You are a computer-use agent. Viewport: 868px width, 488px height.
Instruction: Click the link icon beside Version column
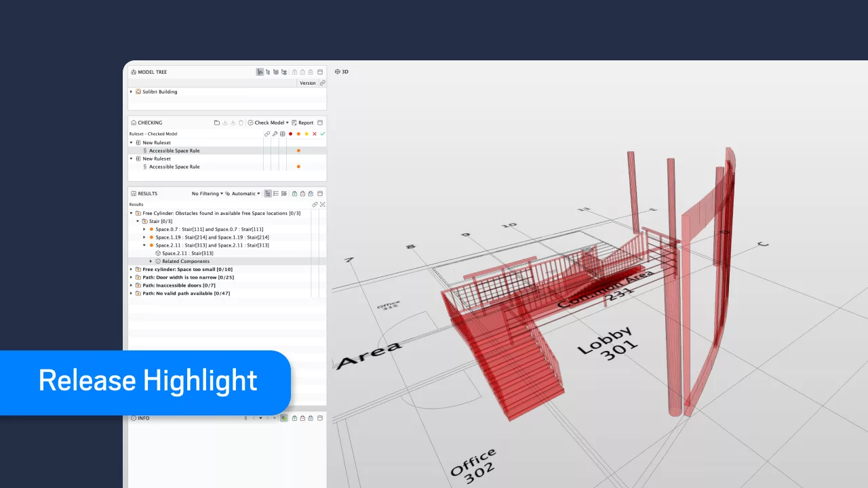coord(322,83)
